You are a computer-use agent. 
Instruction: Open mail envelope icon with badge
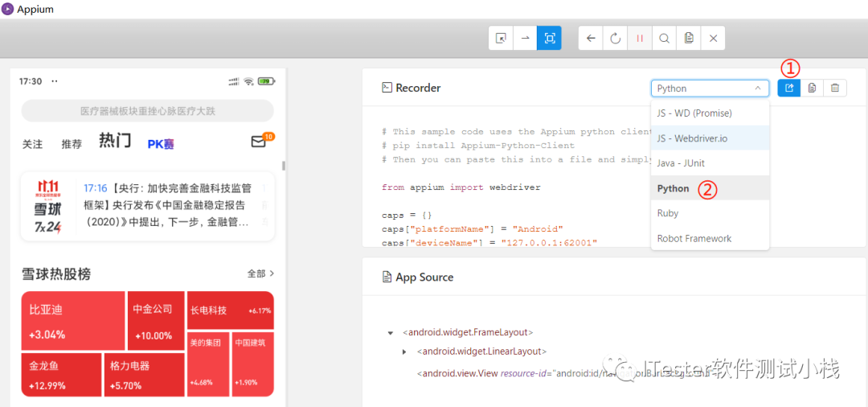(259, 142)
